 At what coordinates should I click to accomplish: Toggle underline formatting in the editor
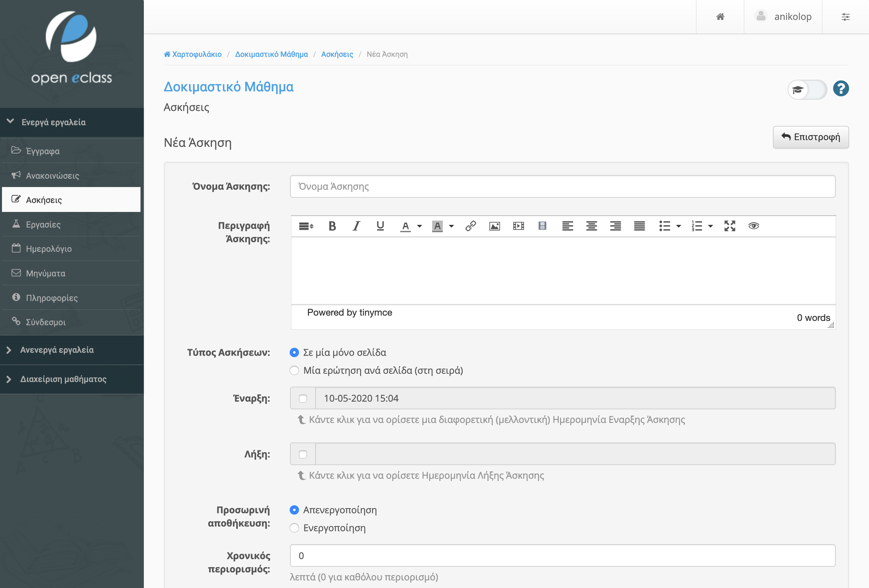click(x=380, y=226)
